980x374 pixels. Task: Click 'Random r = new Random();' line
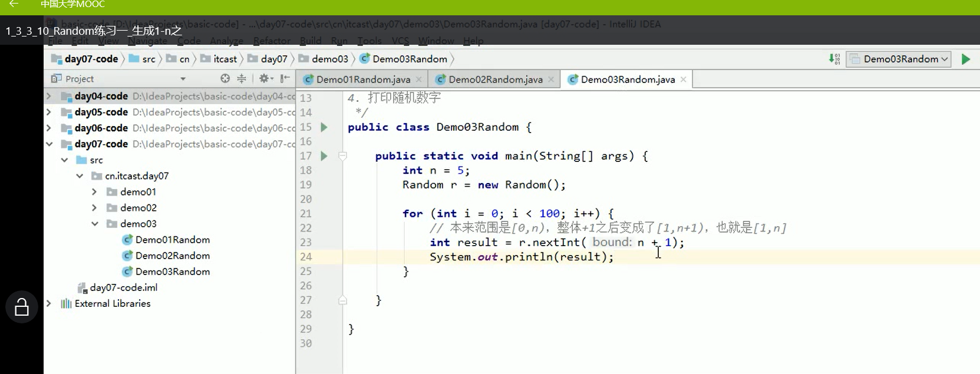[484, 185]
